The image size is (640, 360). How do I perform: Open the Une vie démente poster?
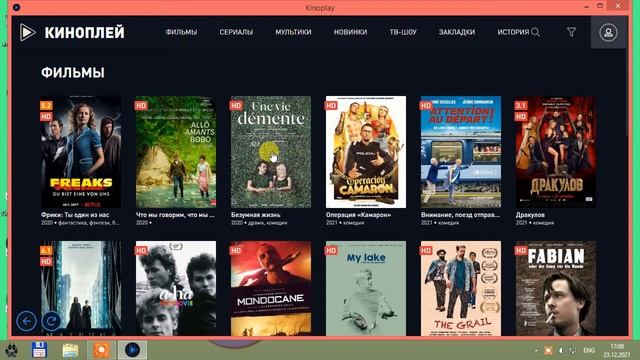271,152
